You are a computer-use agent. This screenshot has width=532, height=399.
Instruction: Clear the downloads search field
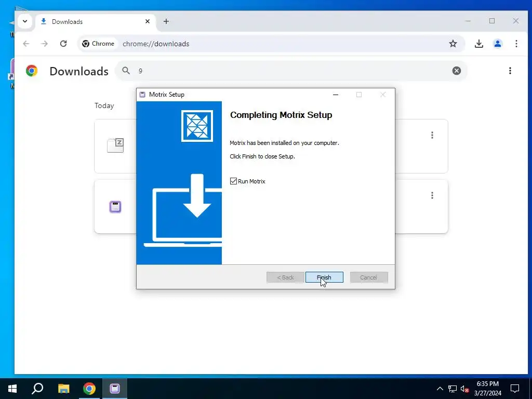tap(457, 71)
